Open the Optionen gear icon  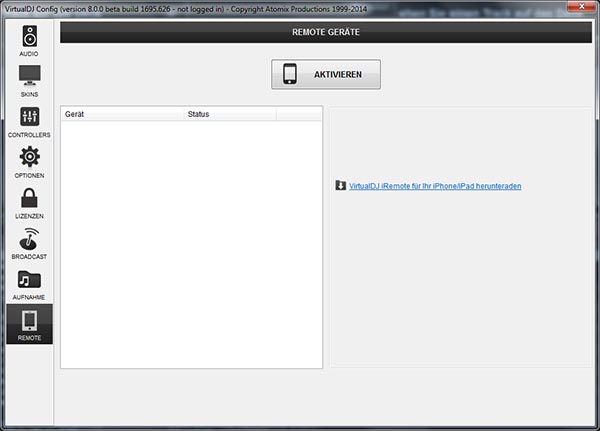[29, 157]
